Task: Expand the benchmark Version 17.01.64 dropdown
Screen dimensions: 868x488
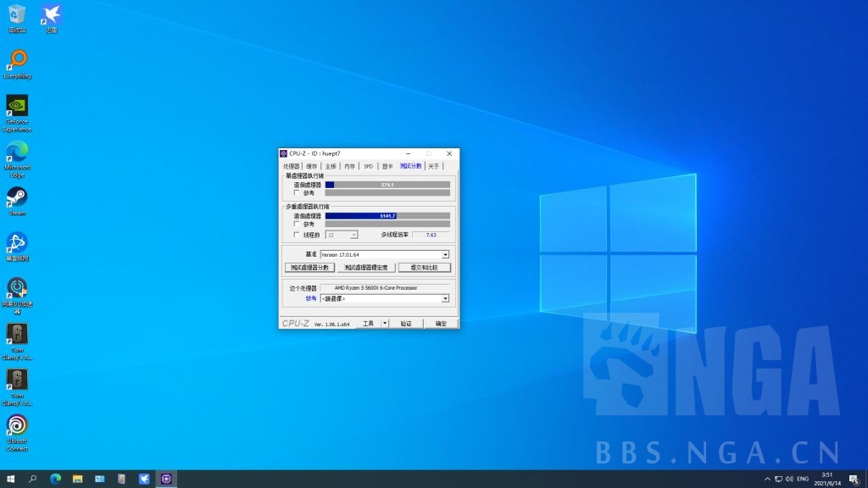Action: [445, 254]
